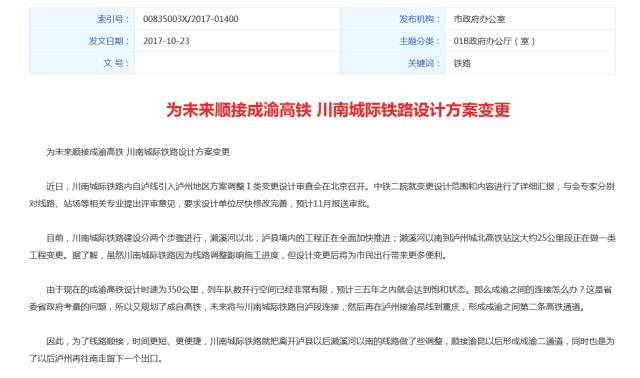Click the paragraph beginning 由于现在的成渝高铁
The height and width of the screenshot is (378, 640).
[321, 298]
